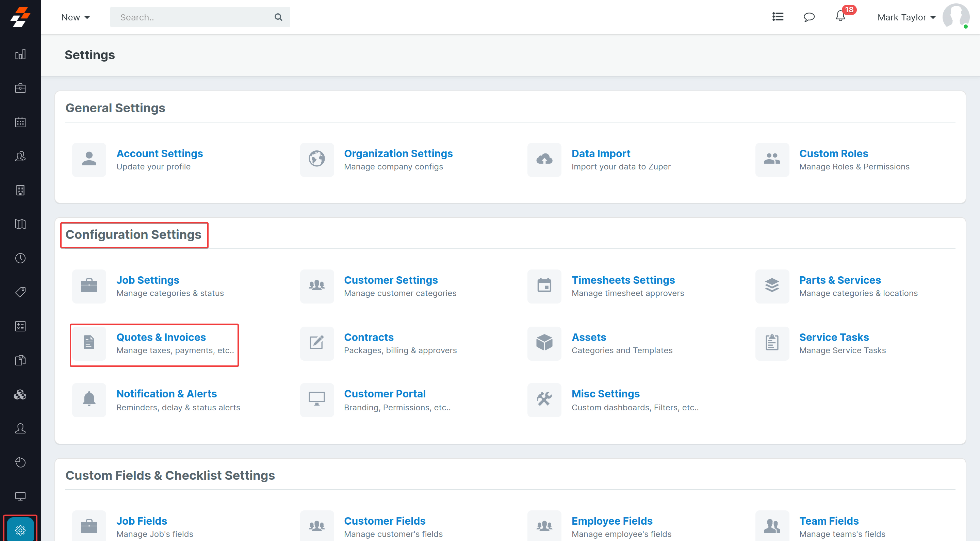Open the Mark Taylor user dropdown
This screenshot has width=980, height=541.
(906, 17)
